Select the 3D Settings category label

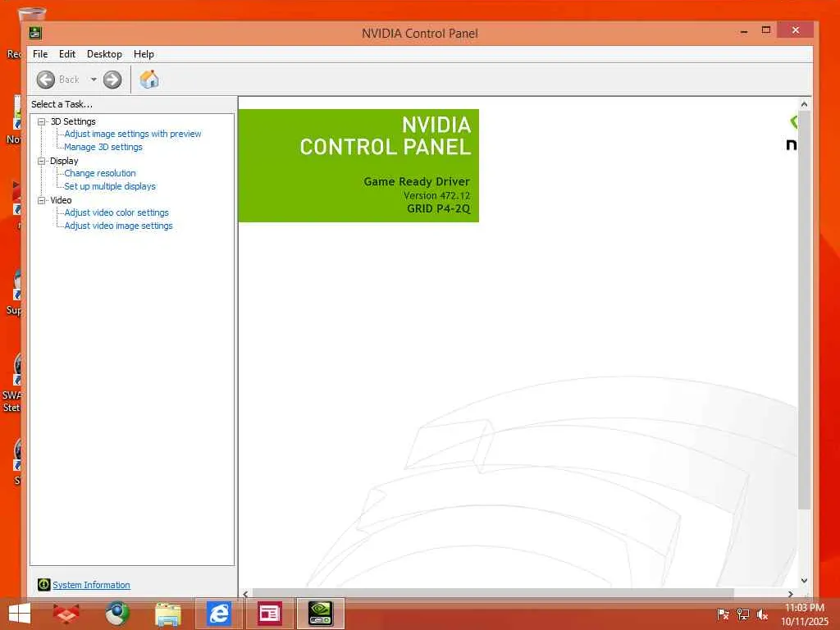point(73,121)
